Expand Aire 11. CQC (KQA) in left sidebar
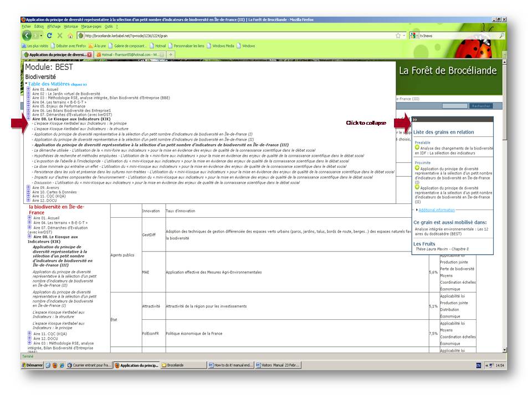 coord(30,334)
